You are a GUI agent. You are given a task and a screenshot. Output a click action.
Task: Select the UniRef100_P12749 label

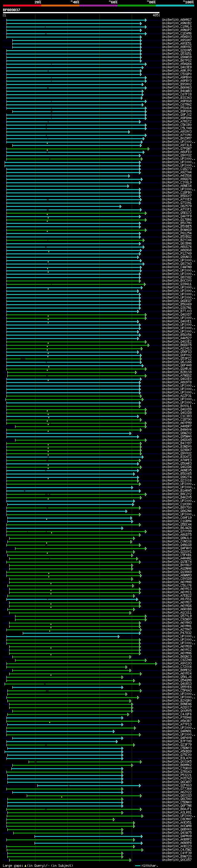[177, 254]
